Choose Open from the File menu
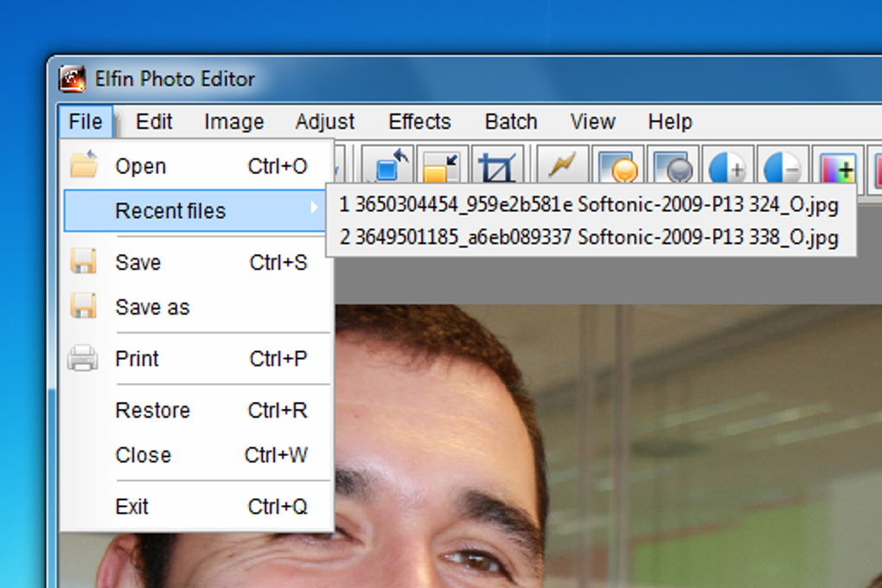The width and height of the screenshot is (882, 588). pyautogui.click(x=195, y=166)
